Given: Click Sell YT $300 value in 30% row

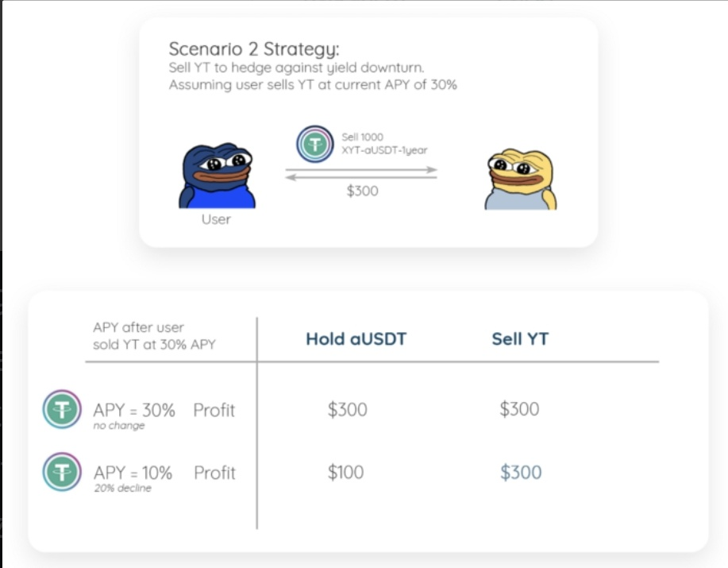Looking at the screenshot, I should [x=519, y=409].
